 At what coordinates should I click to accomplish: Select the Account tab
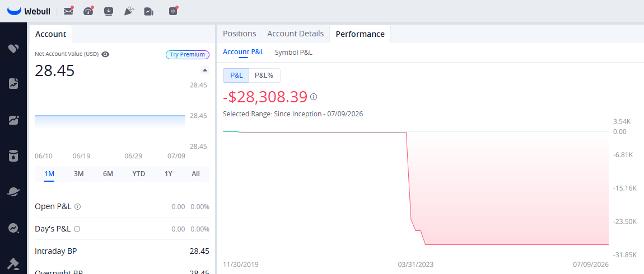click(x=50, y=34)
